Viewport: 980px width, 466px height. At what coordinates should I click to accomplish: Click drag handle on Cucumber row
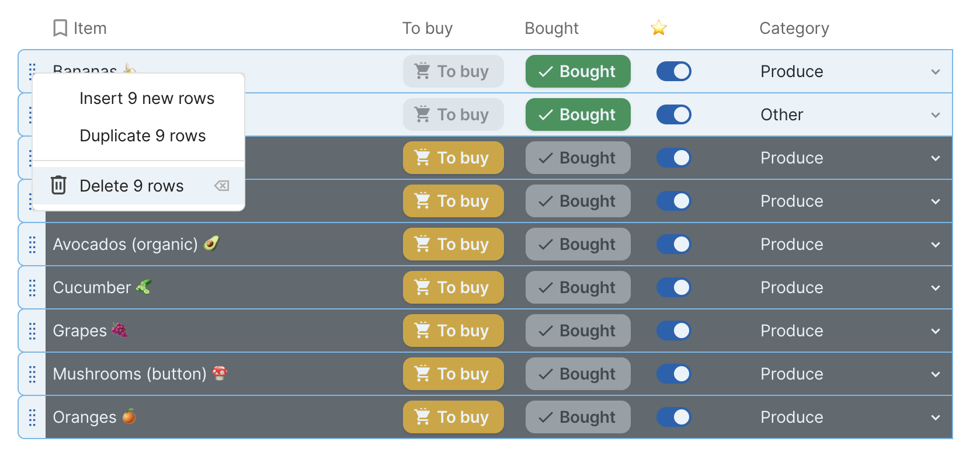tap(32, 287)
